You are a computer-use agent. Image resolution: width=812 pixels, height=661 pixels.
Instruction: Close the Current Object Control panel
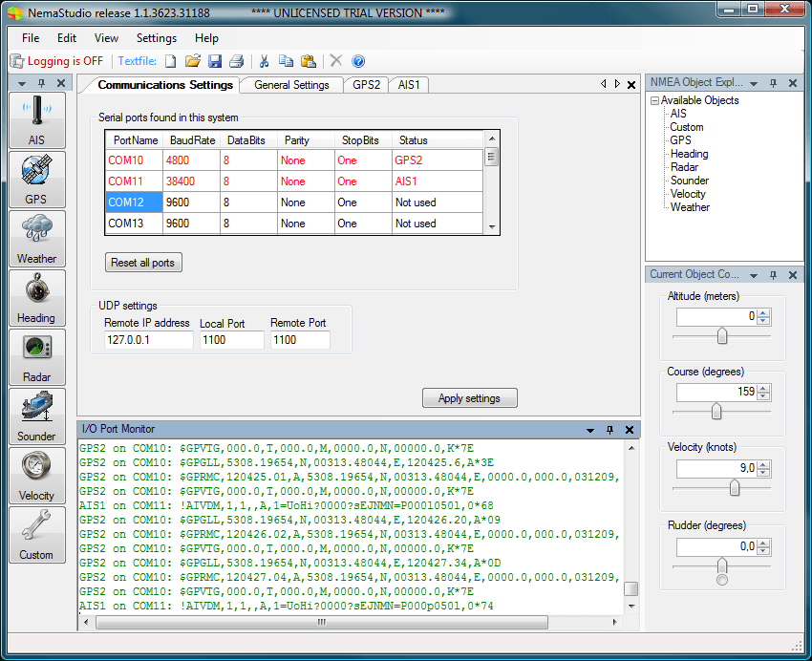pos(793,275)
